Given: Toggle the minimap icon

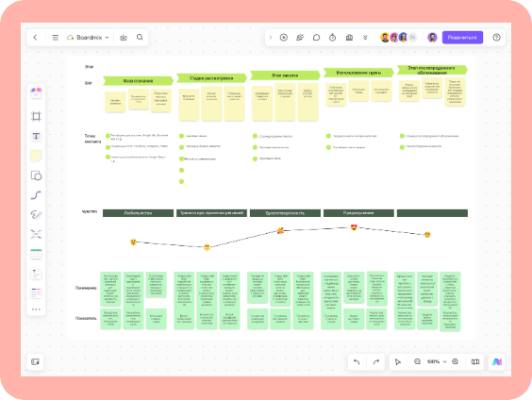Looking at the screenshot, I should [x=475, y=361].
